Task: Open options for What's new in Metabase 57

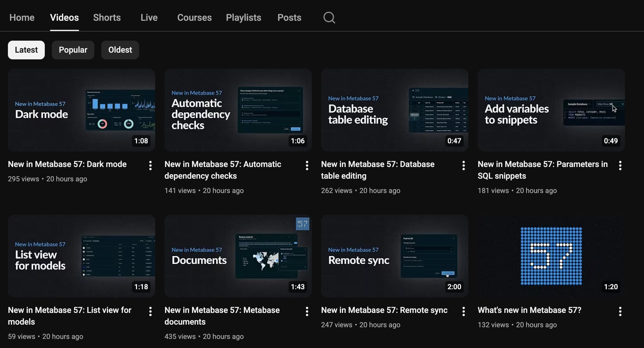Action: tap(620, 311)
